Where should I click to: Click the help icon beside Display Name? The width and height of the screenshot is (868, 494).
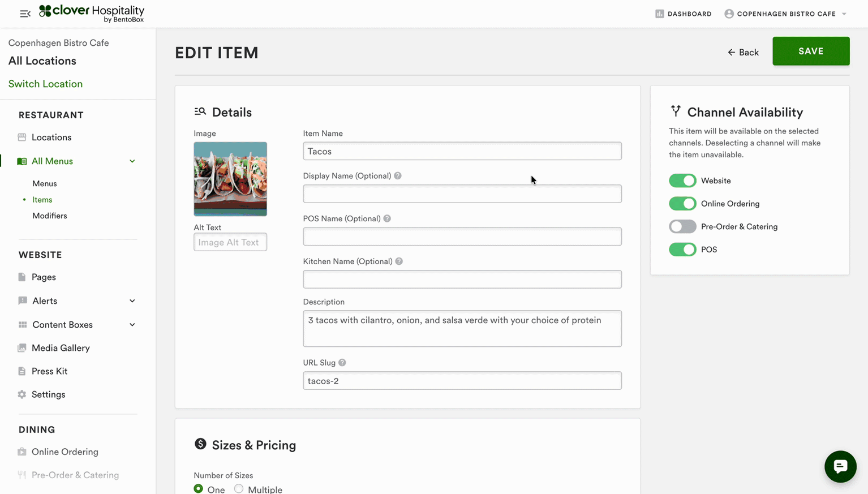[x=398, y=176]
